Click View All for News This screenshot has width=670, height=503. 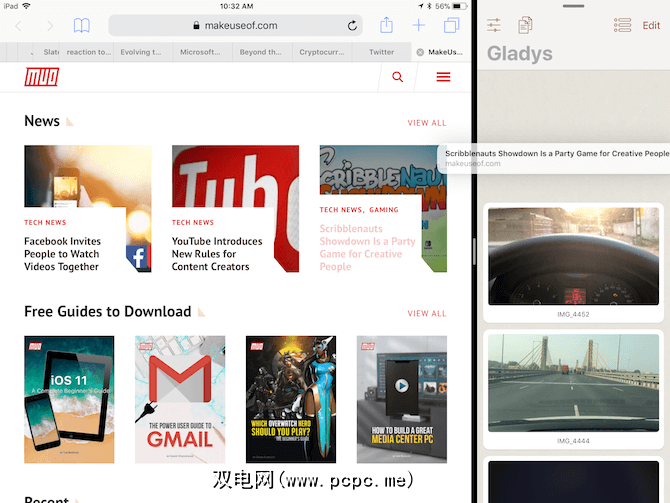(426, 123)
